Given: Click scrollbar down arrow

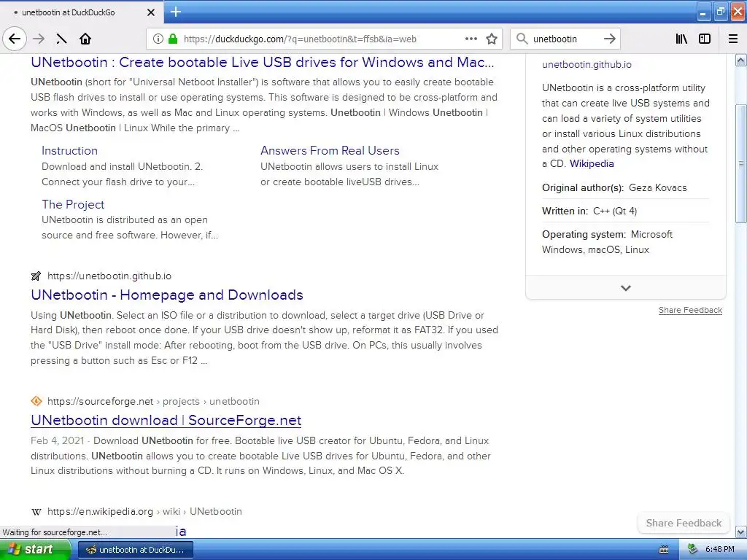Looking at the screenshot, I should pyautogui.click(x=741, y=532).
